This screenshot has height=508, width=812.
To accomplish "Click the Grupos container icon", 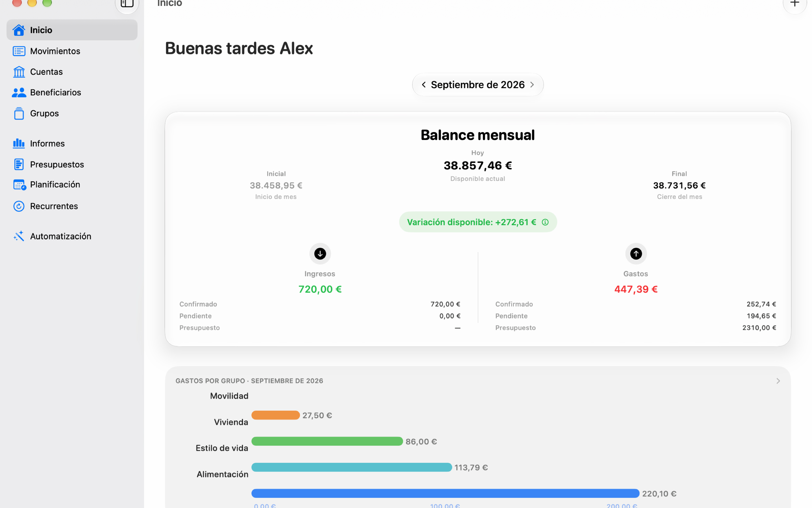I will click(19, 113).
